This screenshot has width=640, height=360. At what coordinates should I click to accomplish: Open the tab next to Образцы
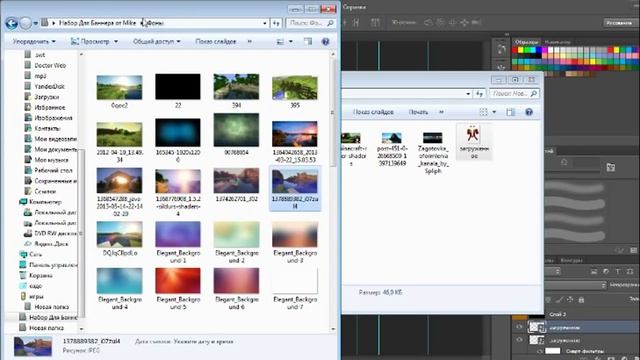557,42
